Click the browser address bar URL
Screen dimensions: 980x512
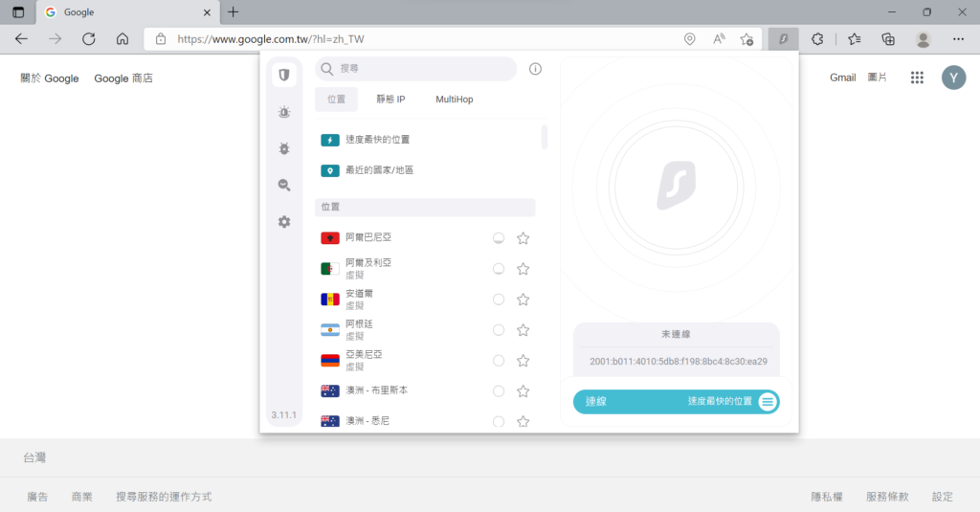(x=271, y=39)
